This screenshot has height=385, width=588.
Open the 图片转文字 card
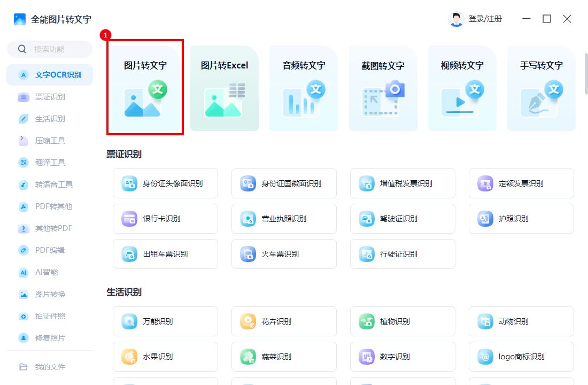(x=145, y=89)
